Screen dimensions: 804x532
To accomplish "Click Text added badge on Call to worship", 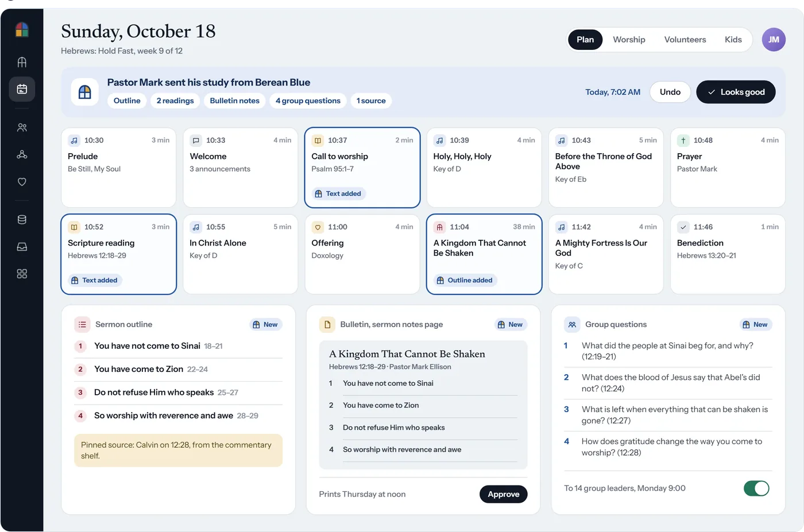I will pos(338,194).
